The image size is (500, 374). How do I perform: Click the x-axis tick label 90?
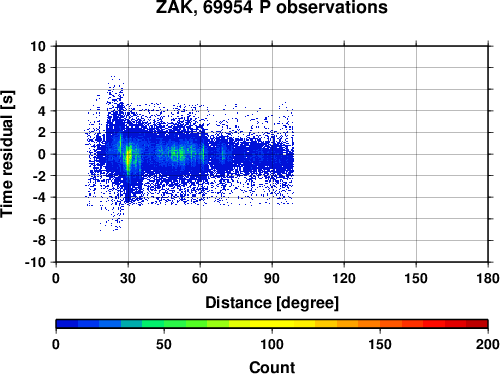click(x=272, y=278)
